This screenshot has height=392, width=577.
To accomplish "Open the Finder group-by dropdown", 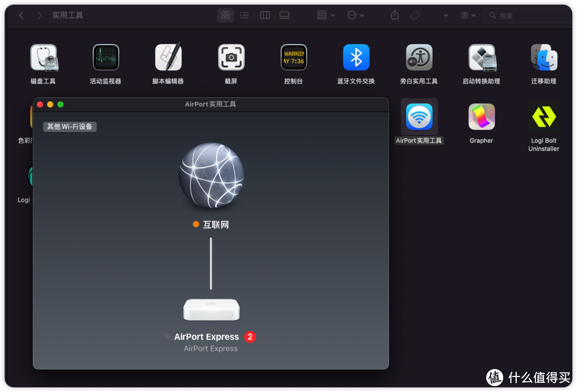I will 326,15.
